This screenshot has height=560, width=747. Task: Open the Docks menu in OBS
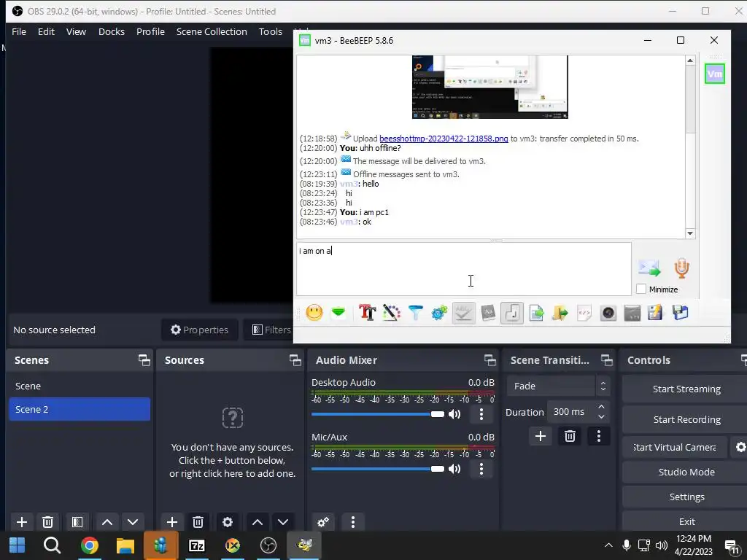pos(112,31)
